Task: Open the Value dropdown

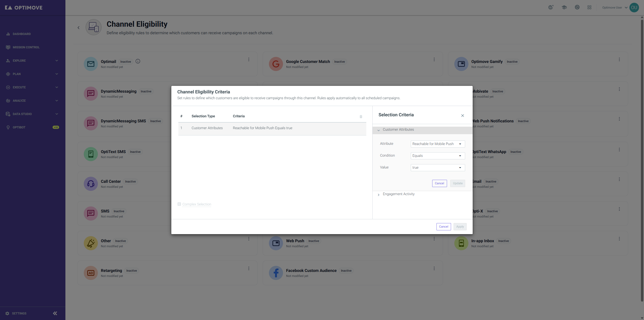Action: pos(438,168)
